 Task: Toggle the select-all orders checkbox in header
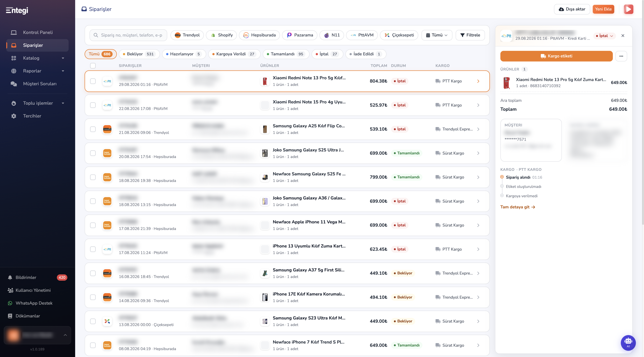click(x=93, y=66)
